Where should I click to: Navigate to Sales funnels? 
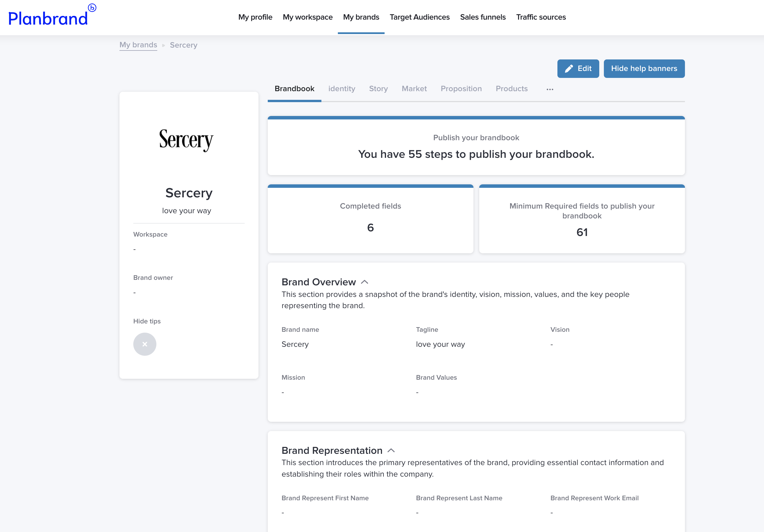(x=483, y=17)
